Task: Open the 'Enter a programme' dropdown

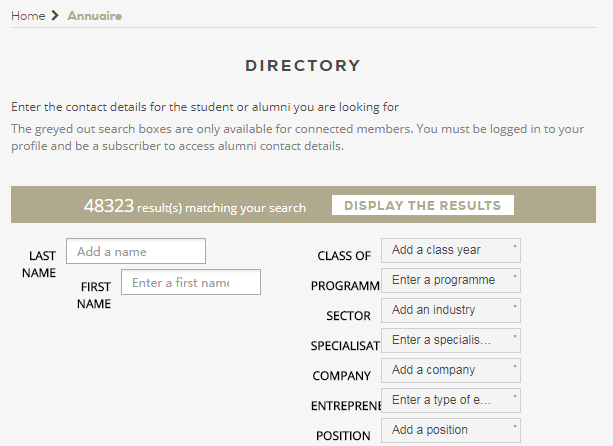Action: [x=451, y=281]
